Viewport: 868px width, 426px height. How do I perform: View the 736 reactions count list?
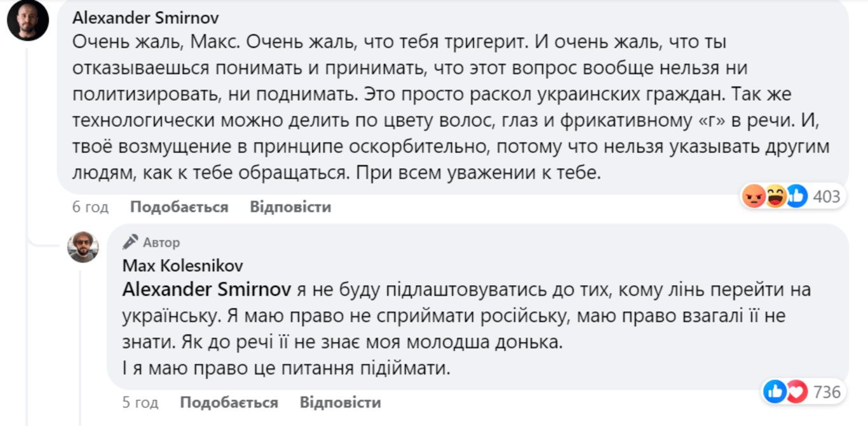pyautogui.click(x=827, y=392)
